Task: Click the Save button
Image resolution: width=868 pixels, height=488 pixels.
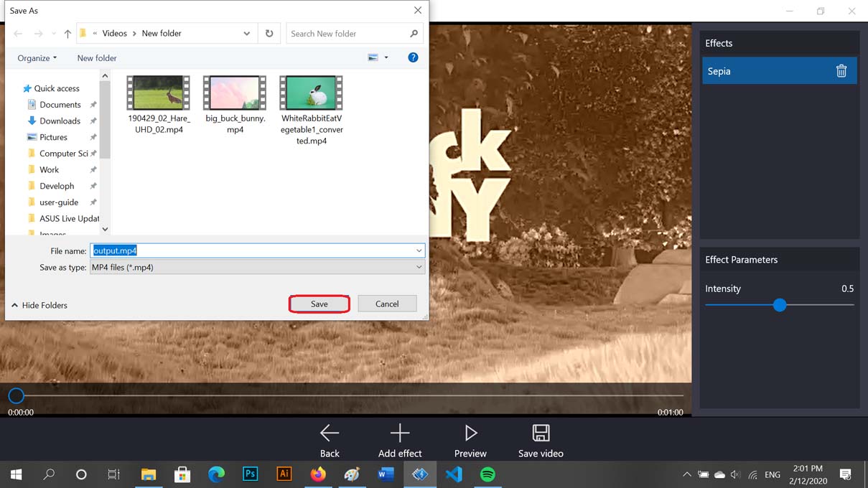Action: [x=319, y=304]
